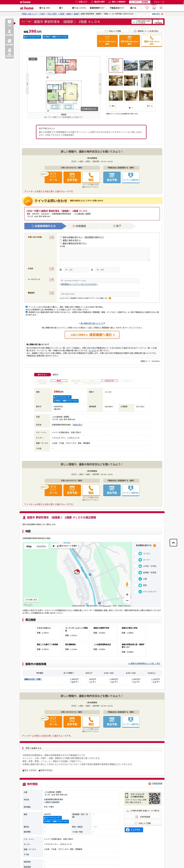
Task: Check 最新の販売状況を知りたい checkbox
Action: (61, 243)
